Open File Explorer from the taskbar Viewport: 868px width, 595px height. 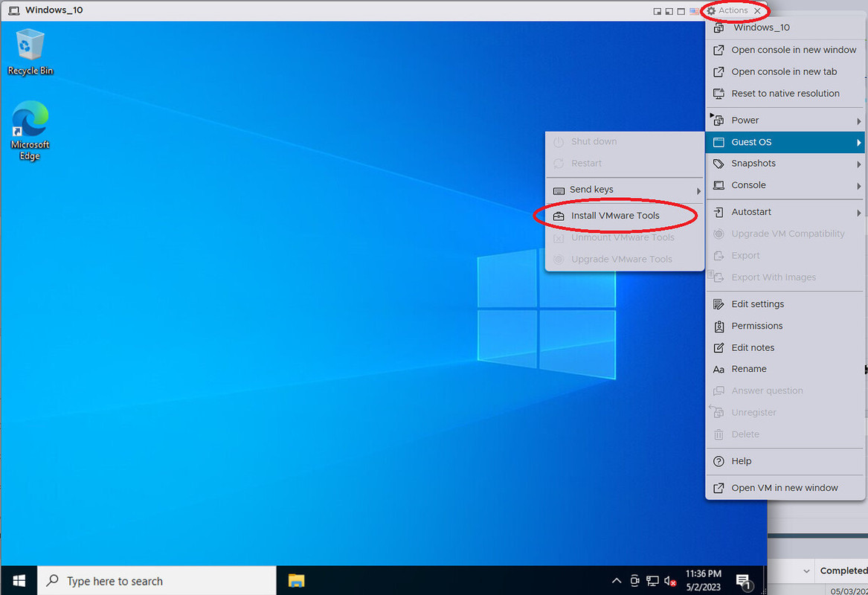pos(296,581)
